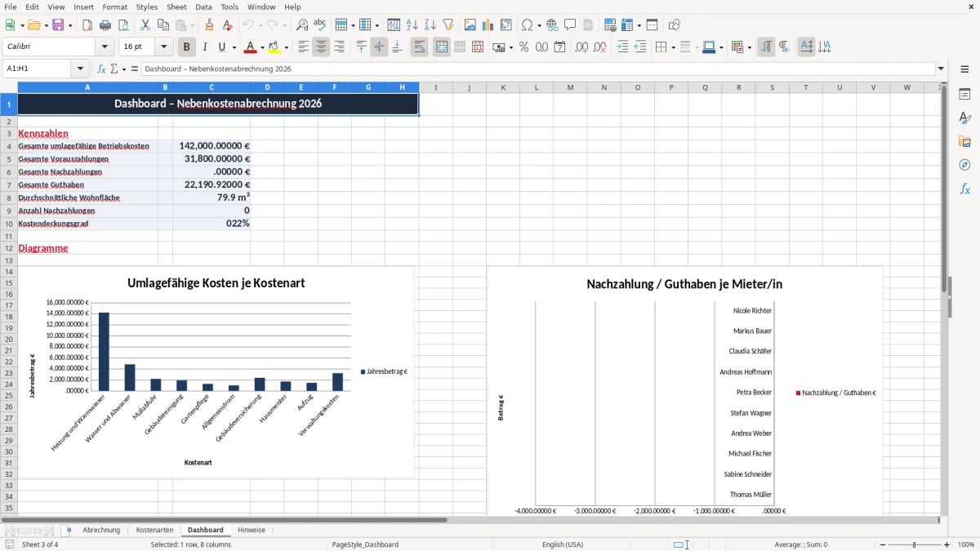Open the Format menu

point(114,7)
